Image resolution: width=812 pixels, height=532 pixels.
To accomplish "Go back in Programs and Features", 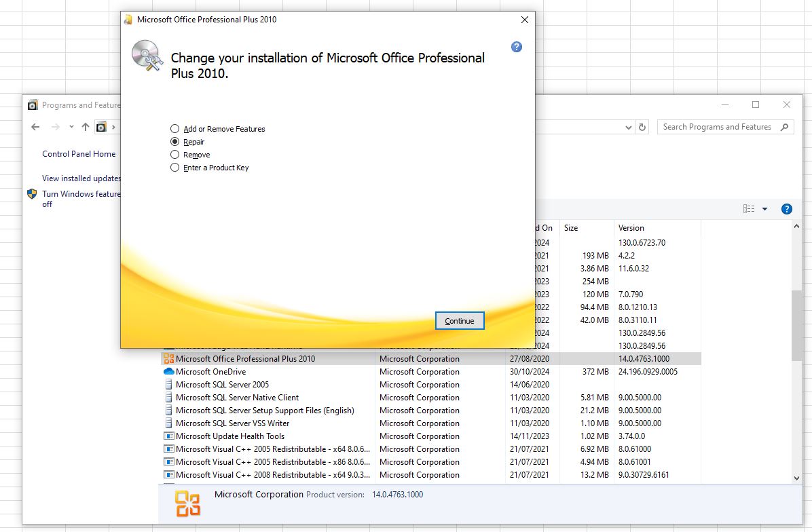I will 35,127.
